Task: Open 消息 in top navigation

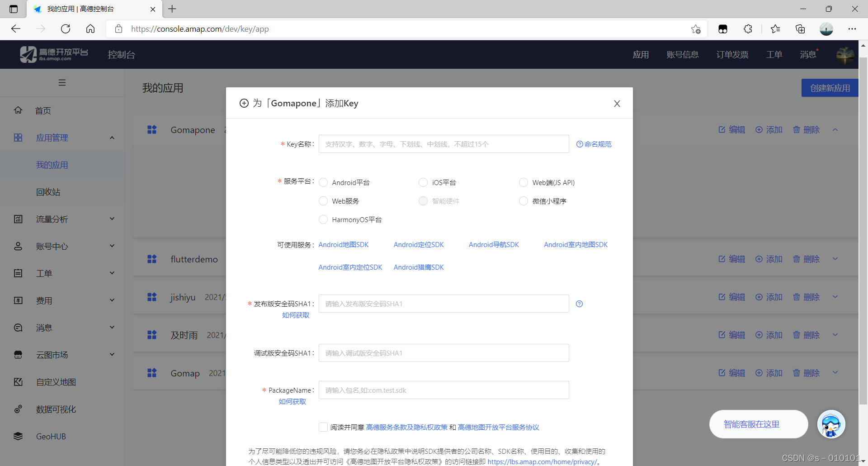Action: (x=808, y=55)
